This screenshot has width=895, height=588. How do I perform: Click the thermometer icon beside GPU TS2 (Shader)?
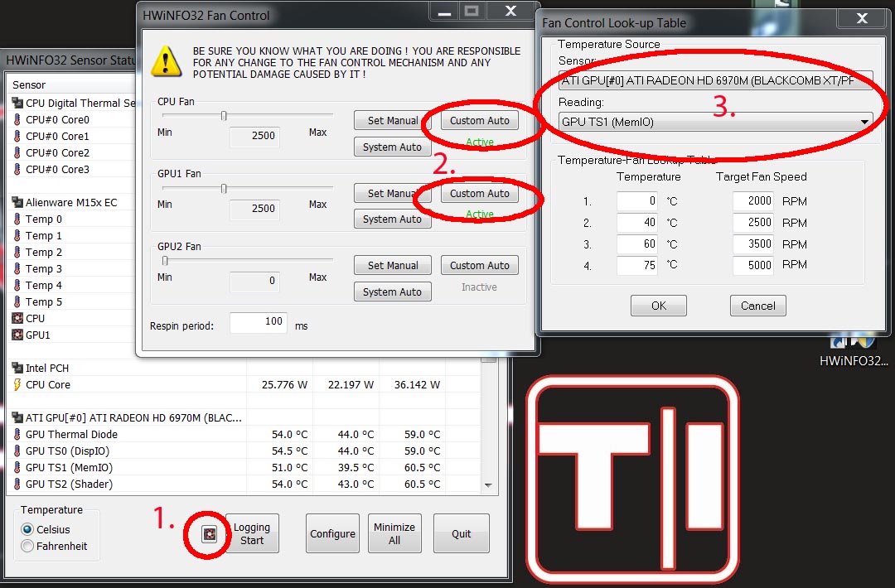[x=17, y=484]
